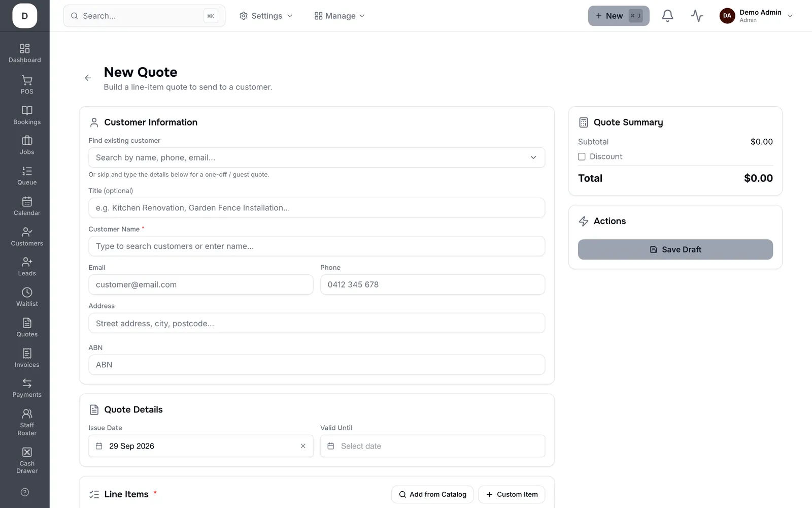Screen dimensions: 812x508
Task: Enable the Discount checkbox
Action: 582,156
